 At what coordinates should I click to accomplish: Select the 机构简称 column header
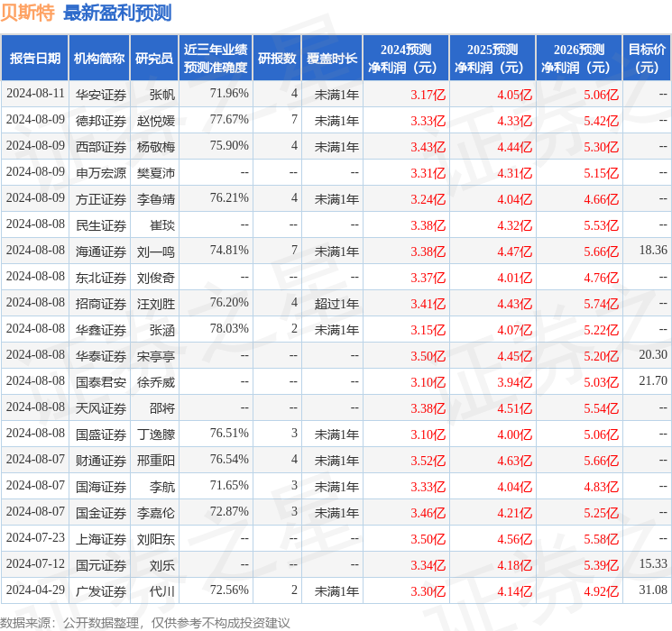pos(99,59)
